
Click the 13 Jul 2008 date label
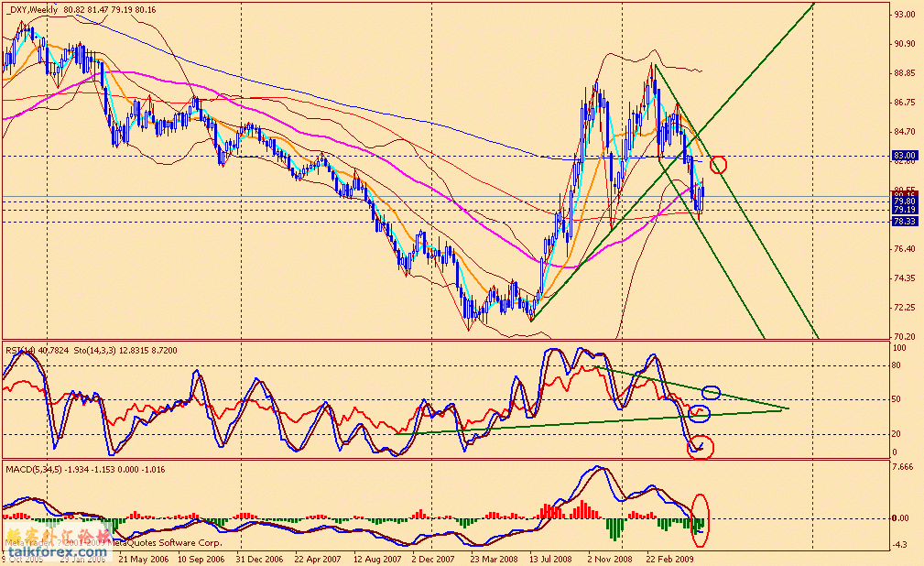(550, 559)
